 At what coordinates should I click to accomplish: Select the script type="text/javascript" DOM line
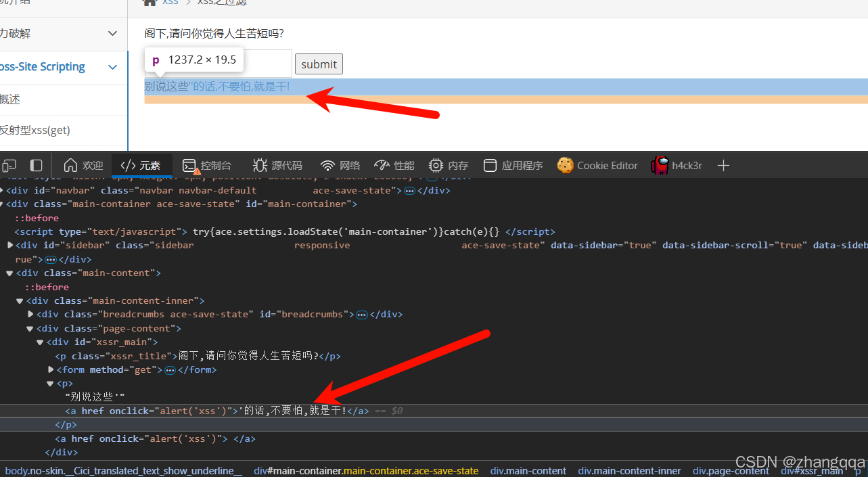(284, 232)
